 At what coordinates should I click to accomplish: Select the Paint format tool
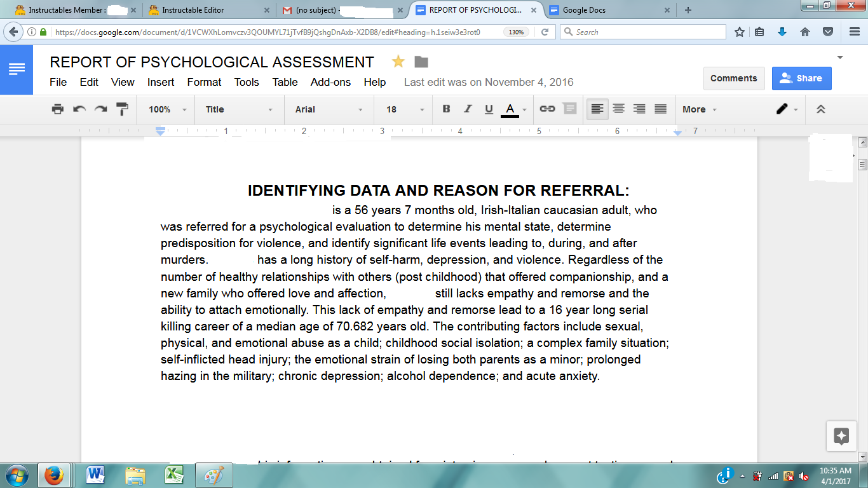pyautogui.click(x=121, y=109)
